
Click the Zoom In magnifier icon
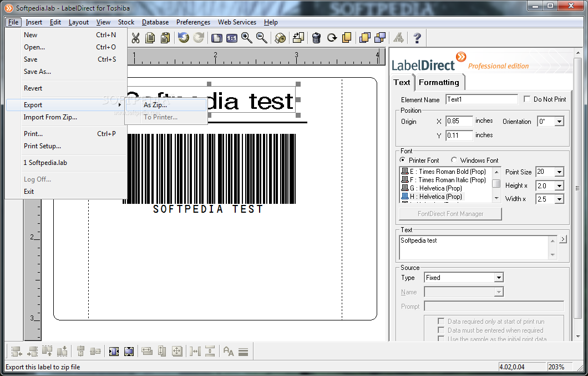click(247, 38)
